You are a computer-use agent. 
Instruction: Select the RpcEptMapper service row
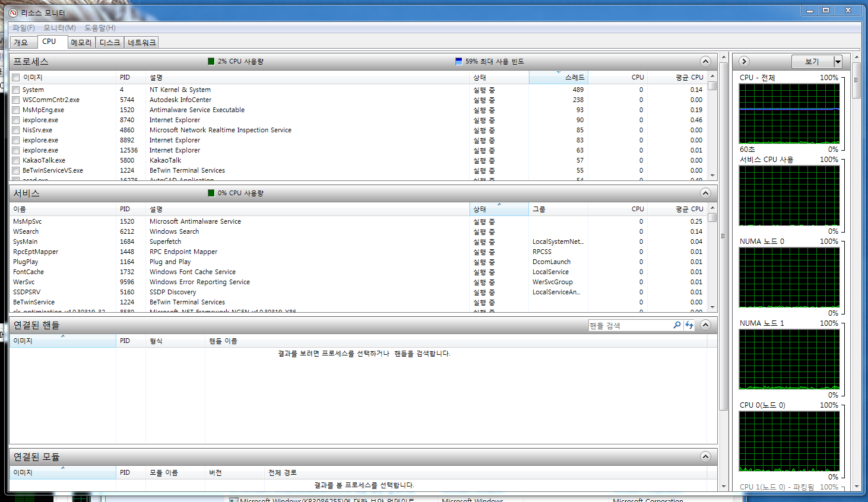pyautogui.click(x=358, y=252)
